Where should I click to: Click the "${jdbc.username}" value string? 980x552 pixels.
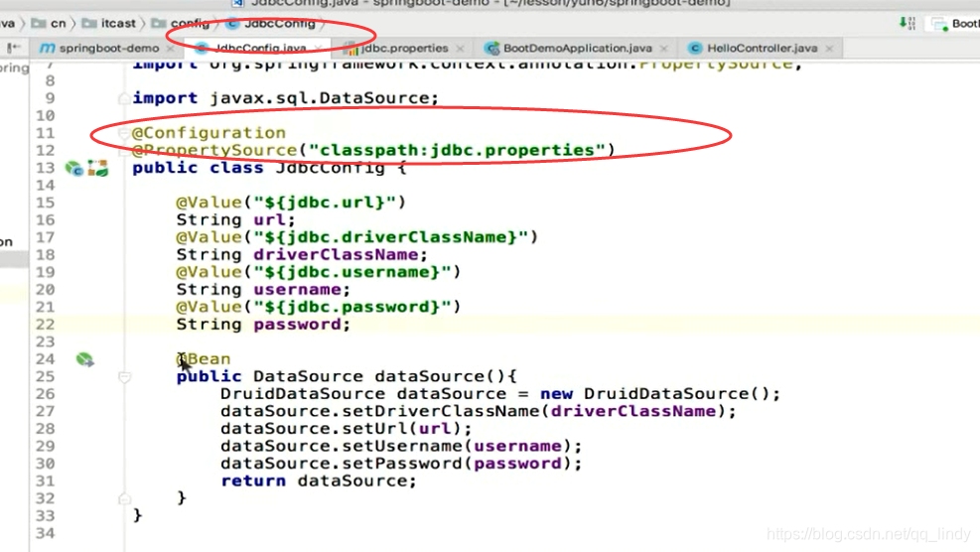351,273
